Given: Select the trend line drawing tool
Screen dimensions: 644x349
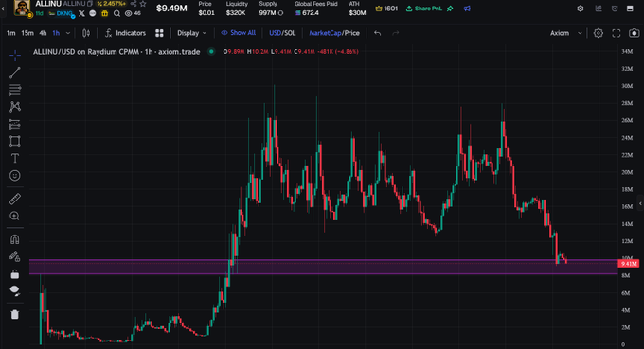Looking at the screenshot, I should coord(15,72).
